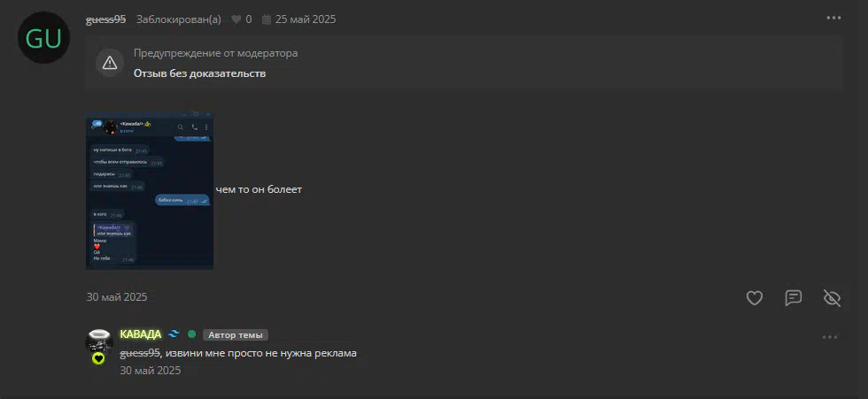Click the blue wave badge next to КАВАДА
This screenshot has width=868, height=399.
[174, 334]
